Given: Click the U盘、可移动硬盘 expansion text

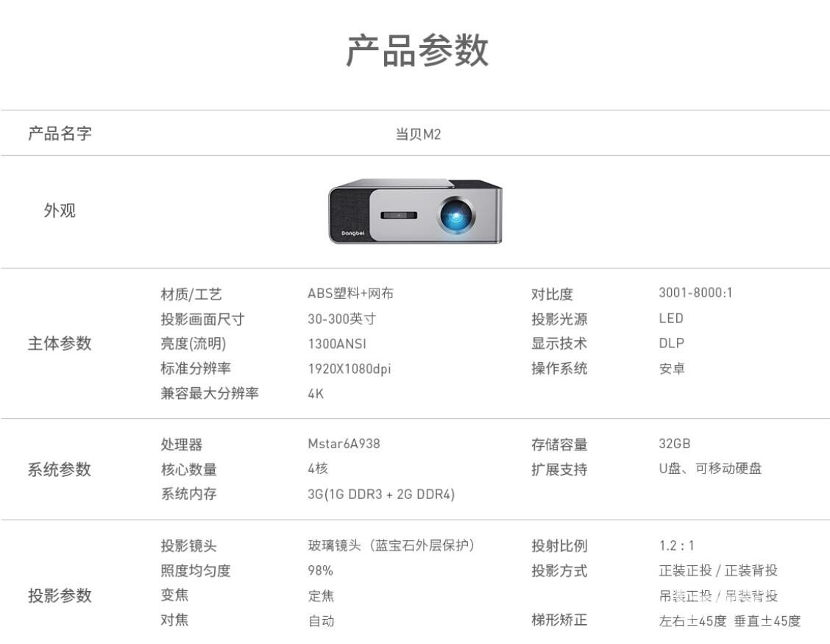Looking at the screenshot, I should pyautogui.click(x=710, y=469).
